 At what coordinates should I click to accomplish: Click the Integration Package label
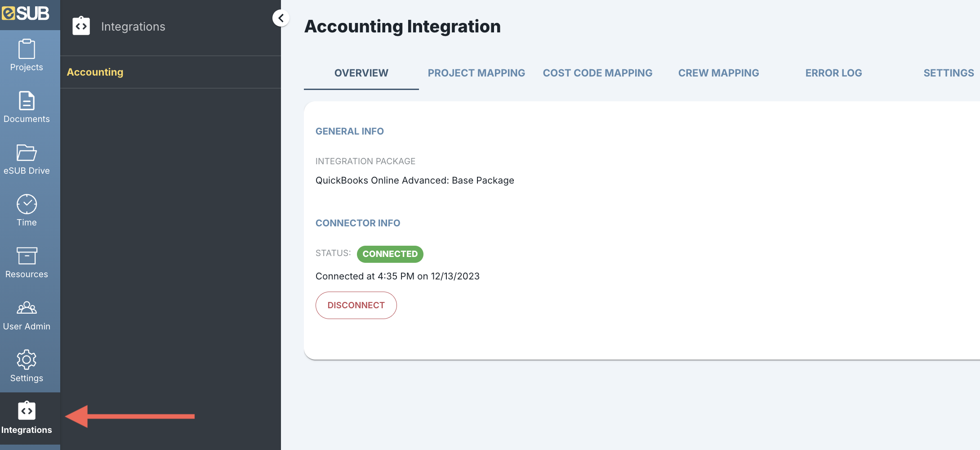point(365,161)
